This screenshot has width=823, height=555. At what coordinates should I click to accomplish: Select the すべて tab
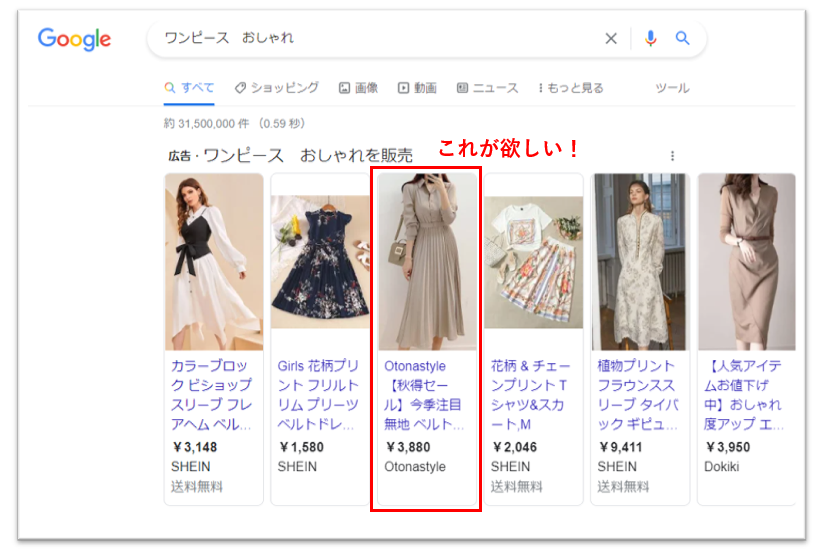[x=189, y=88]
